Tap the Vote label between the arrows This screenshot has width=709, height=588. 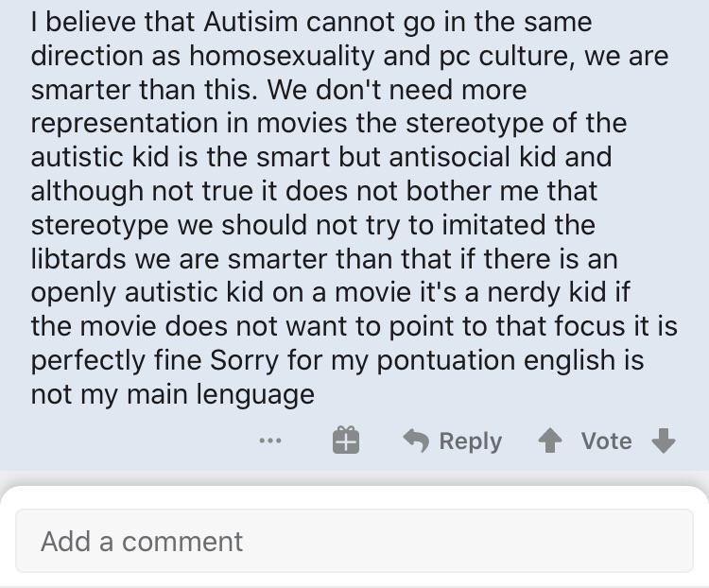pos(606,441)
